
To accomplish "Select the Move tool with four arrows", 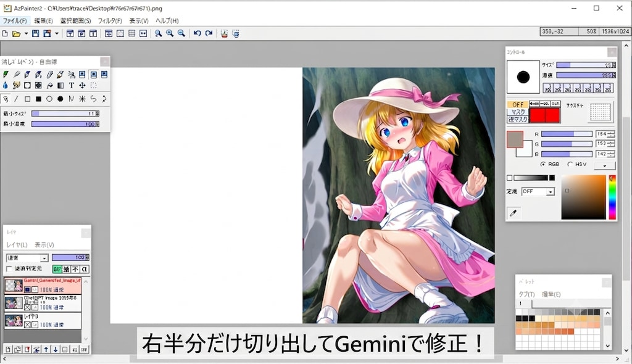I will (82, 86).
